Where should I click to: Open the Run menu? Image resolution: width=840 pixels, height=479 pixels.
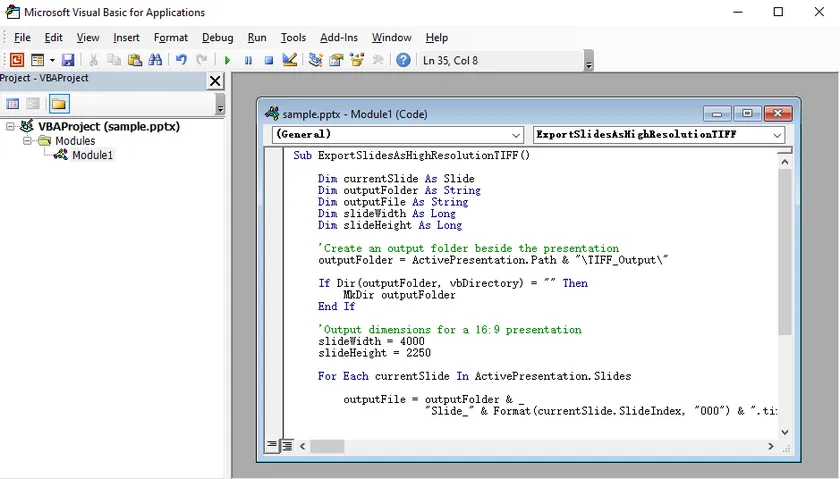point(257,38)
